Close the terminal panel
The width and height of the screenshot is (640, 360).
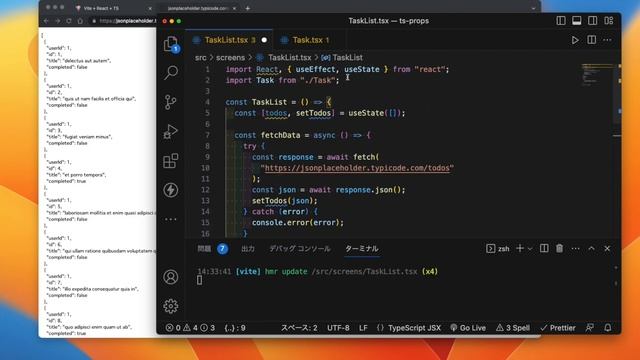[607, 249]
